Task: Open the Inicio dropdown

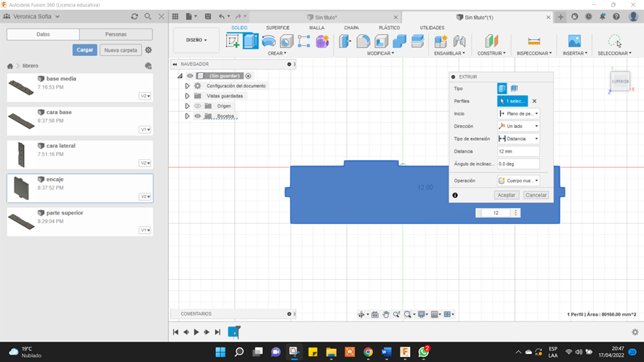Action: pos(518,113)
